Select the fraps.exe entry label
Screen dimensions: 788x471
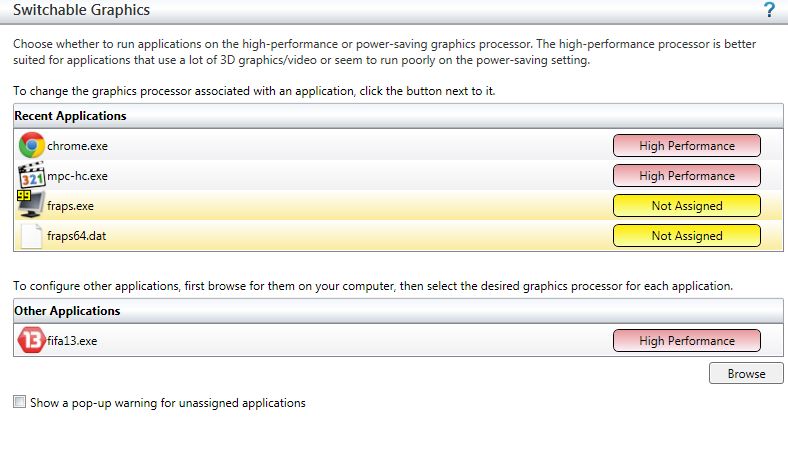click(x=70, y=206)
